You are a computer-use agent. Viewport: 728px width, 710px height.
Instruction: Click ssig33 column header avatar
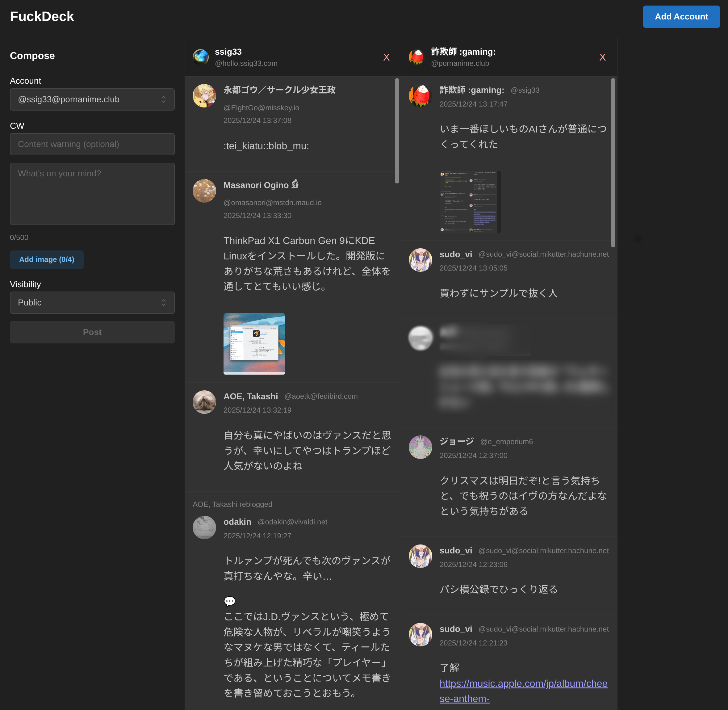point(201,57)
